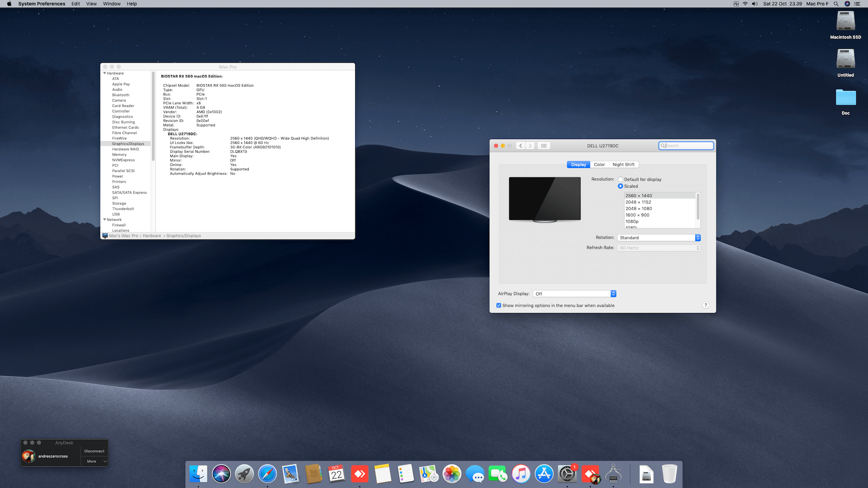
Task: Switch to Night Shift tab
Action: (623, 164)
